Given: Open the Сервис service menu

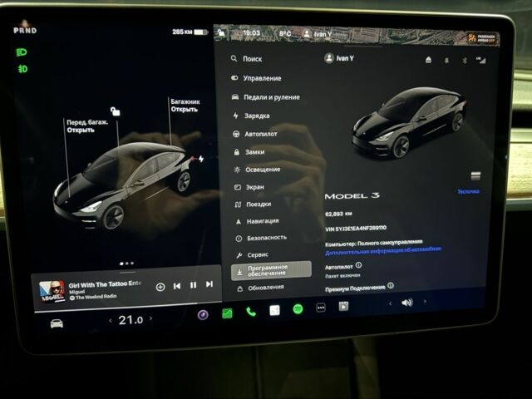Looking at the screenshot, I should coord(252,255).
